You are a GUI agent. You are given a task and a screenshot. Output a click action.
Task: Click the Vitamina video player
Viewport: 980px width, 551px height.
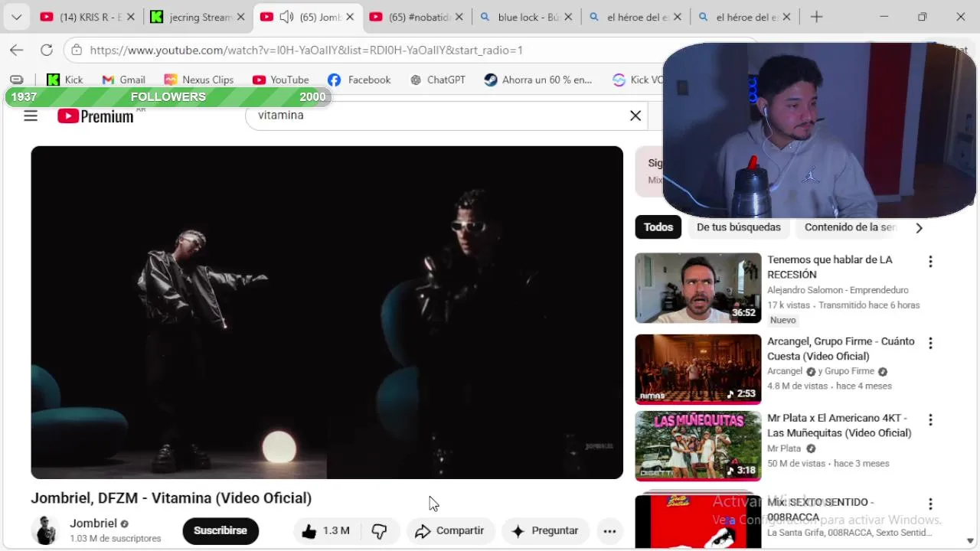tap(327, 312)
